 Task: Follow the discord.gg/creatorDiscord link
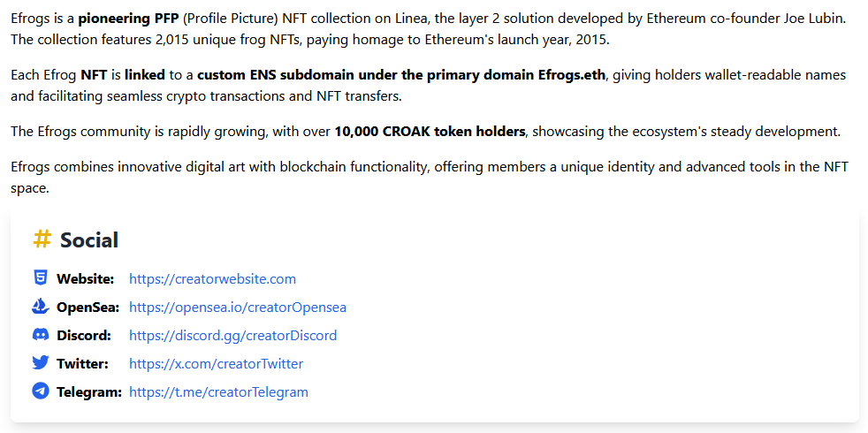point(232,336)
